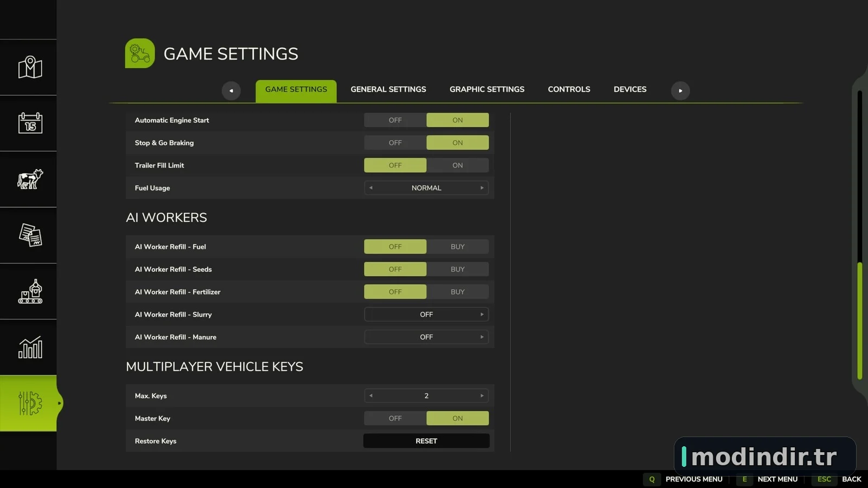The height and width of the screenshot is (488, 868).
Task: Turn Stop & Go Braking OFF
Action: pyautogui.click(x=395, y=143)
